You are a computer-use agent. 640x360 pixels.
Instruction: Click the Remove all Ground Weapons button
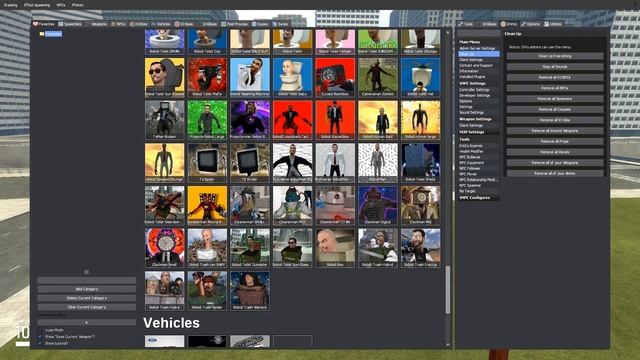pos(555,131)
